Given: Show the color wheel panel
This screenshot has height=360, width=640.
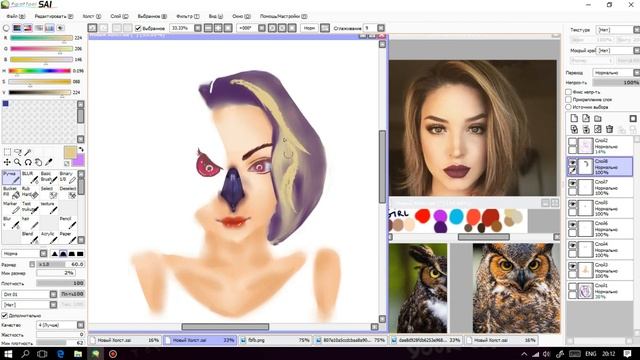Looking at the screenshot, I should coord(6,28).
